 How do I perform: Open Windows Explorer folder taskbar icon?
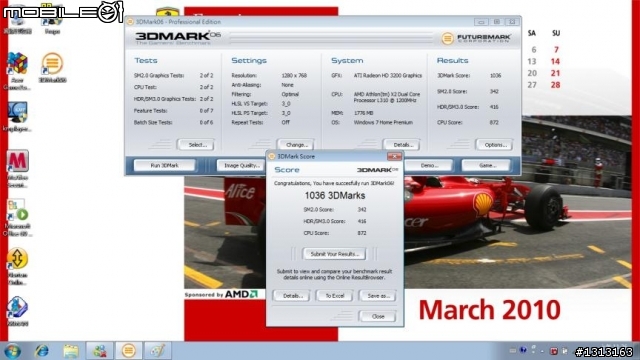(x=71, y=351)
